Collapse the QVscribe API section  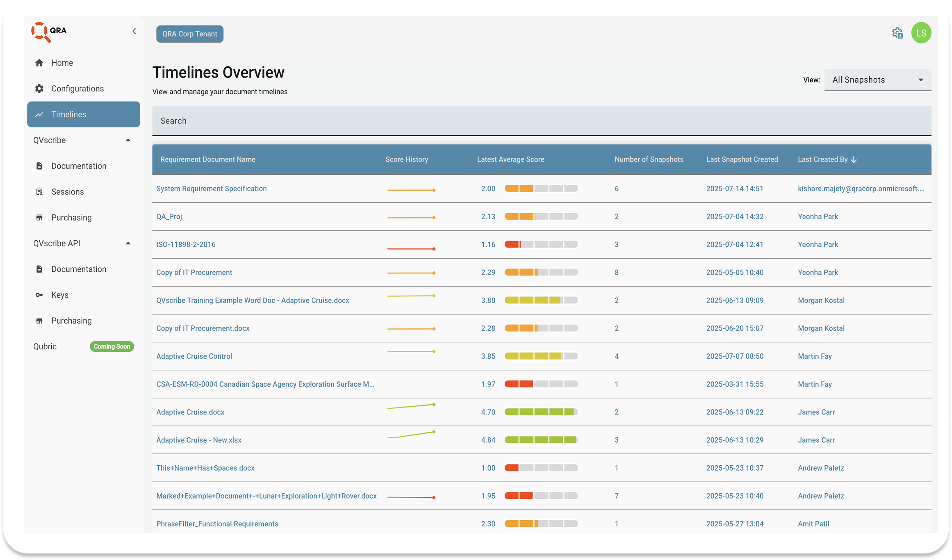[x=128, y=244]
